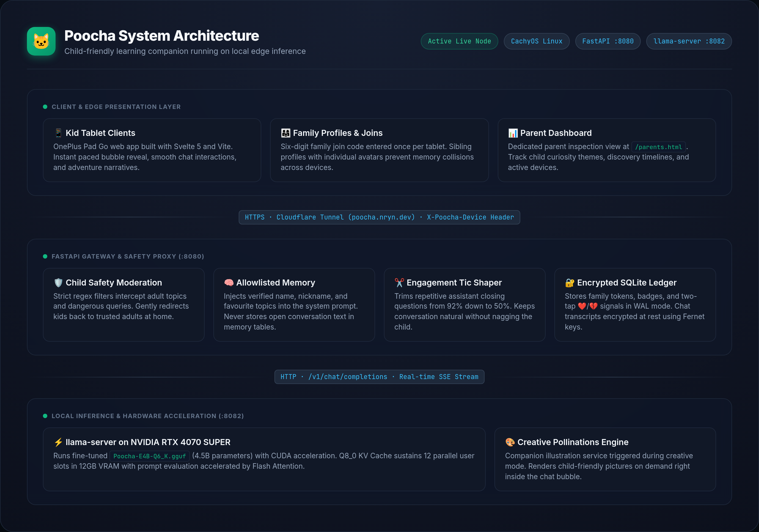759x532 pixels.
Task: Click the bar chart icon beside Parent Dashboard
Action: coord(513,133)
